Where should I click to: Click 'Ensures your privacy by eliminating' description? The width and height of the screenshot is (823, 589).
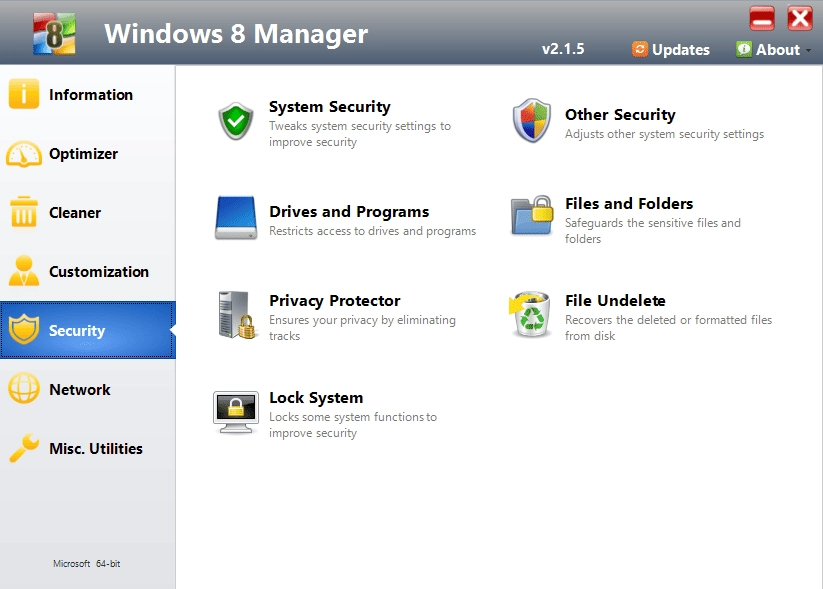click(362, 328)
